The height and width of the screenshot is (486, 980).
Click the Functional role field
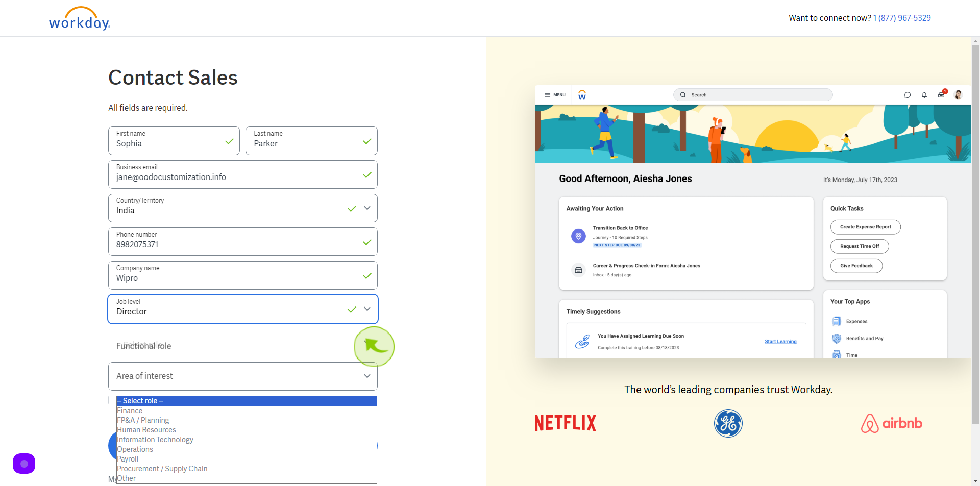(243, 345)
